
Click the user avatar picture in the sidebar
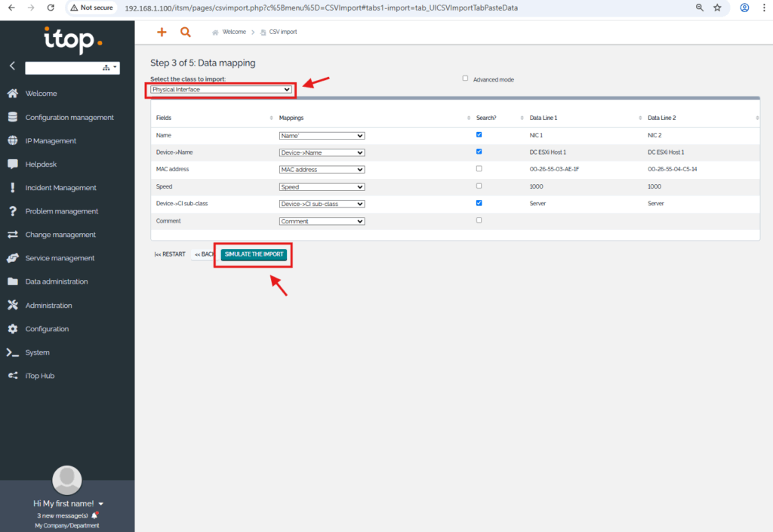(67, 480)
